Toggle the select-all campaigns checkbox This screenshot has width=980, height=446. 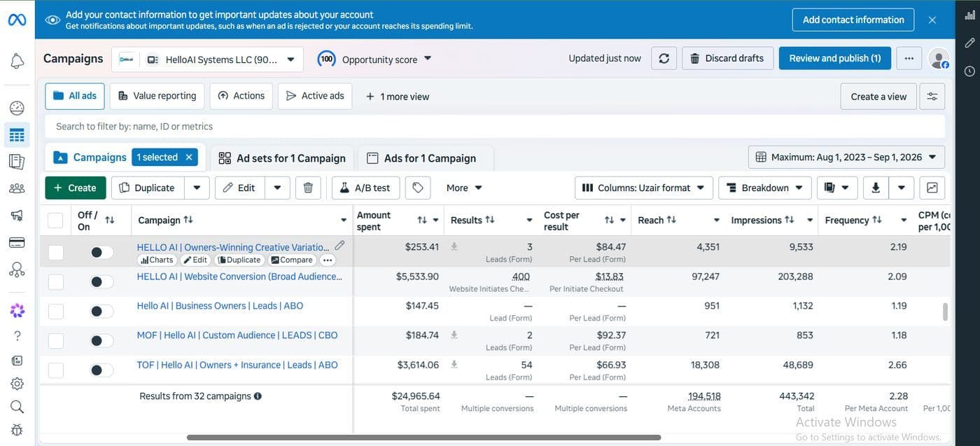(55, 221)
